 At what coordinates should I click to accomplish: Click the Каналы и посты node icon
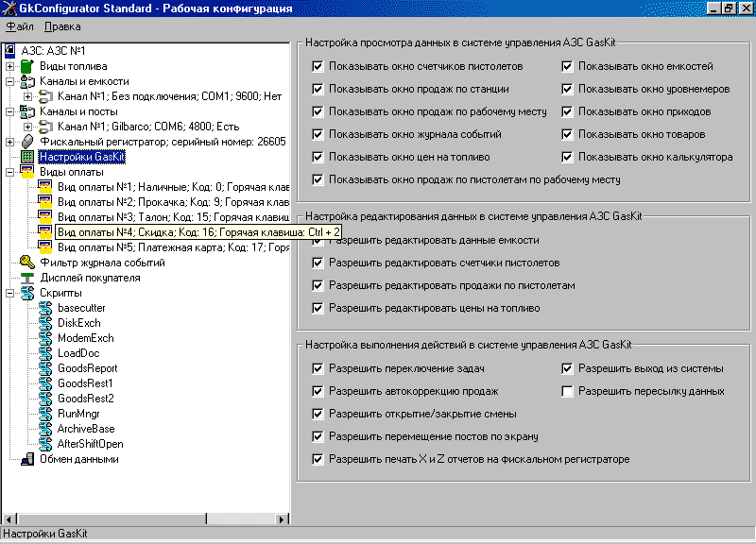(x=27, y=111)
